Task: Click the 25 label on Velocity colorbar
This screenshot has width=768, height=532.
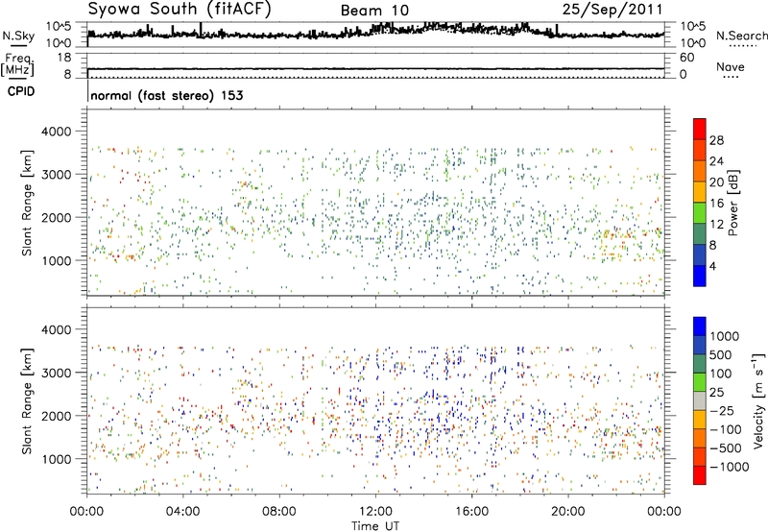Action: click(717, 393)
